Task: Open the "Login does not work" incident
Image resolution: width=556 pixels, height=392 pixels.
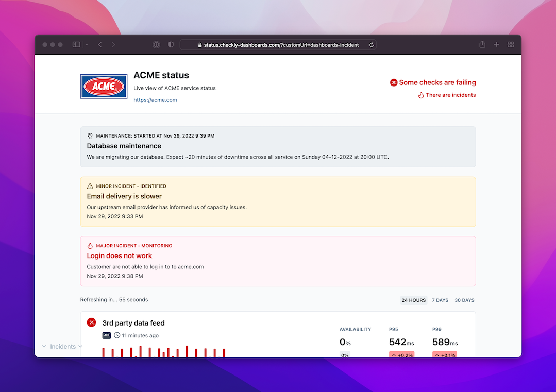Action: (x=120, y=255)
